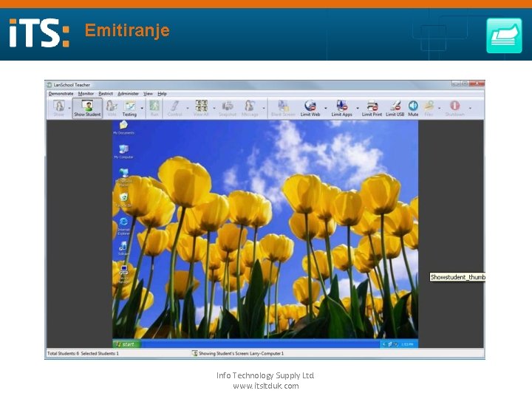This screenshot has width=532, height=399.
Task: Click the Recycle Bin desktop icon
Action: (123, 199)
